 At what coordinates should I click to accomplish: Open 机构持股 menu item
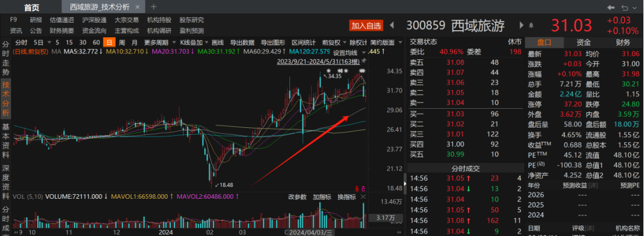point(159,19)
